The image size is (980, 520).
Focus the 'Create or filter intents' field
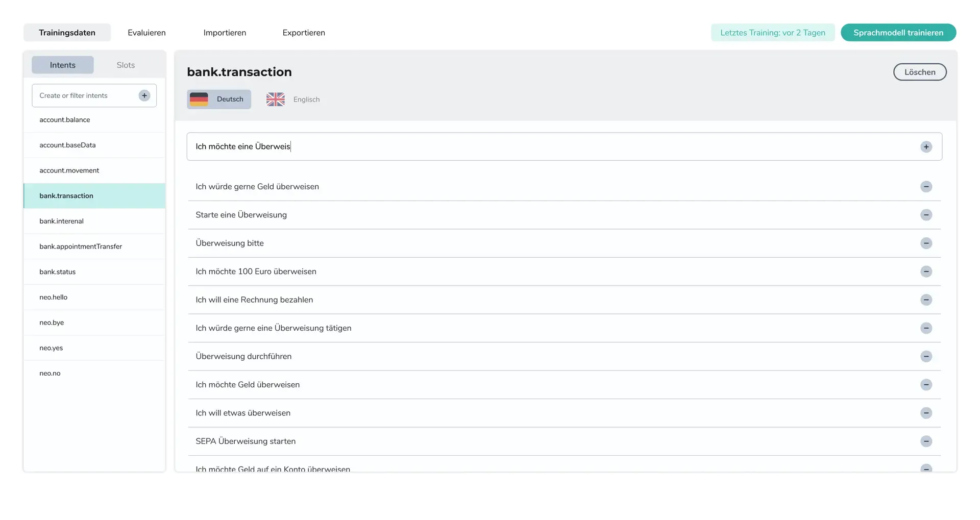[84, 95]
